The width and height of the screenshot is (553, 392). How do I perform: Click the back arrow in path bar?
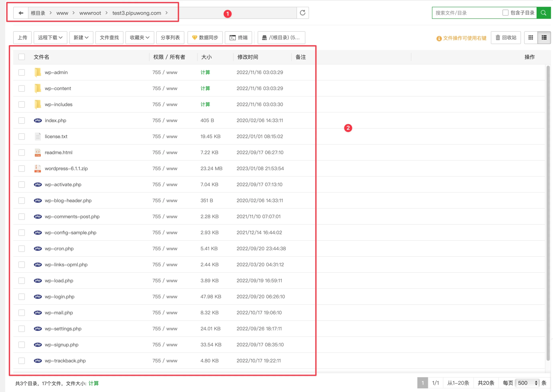(x=21, y=13)
